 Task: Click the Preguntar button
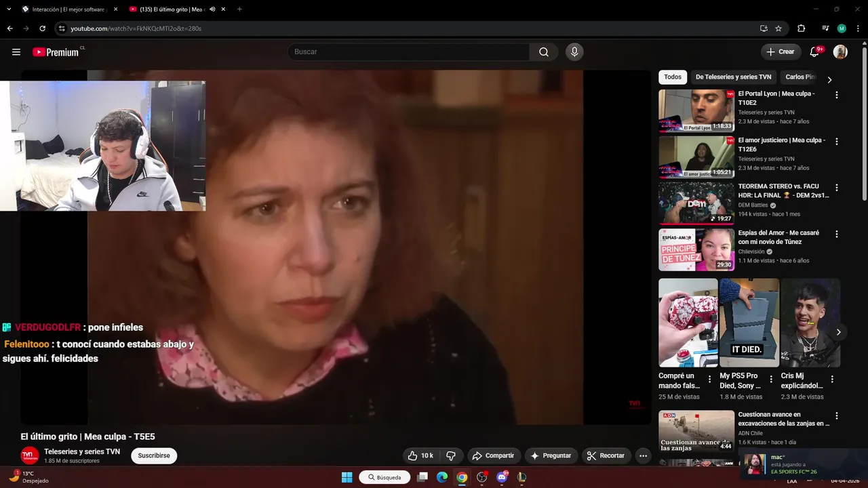click(551, 456)
